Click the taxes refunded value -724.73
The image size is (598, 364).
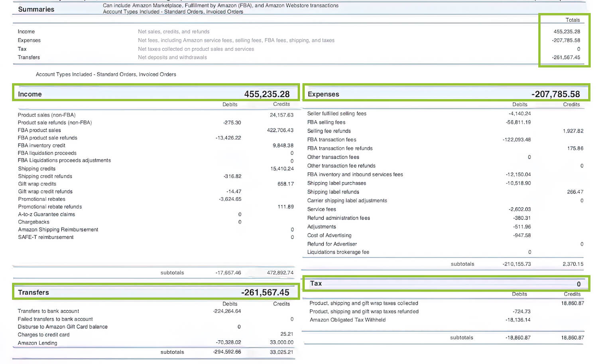522,311
